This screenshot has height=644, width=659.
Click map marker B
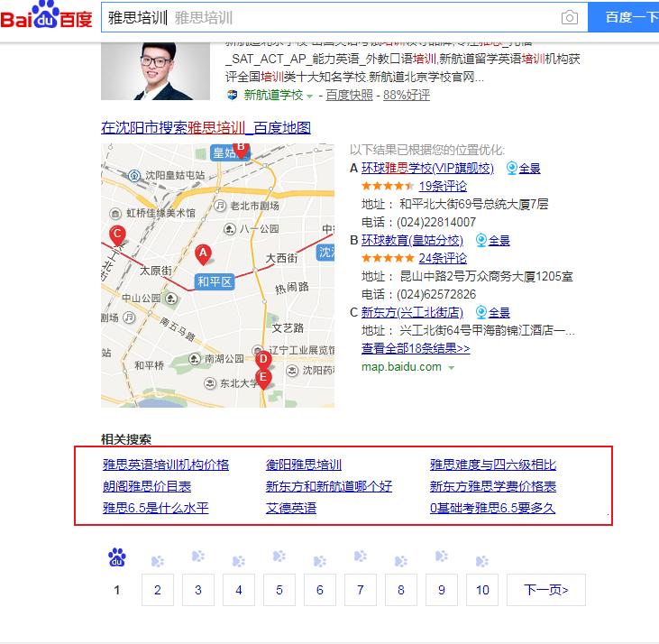[x=241, y=149]
